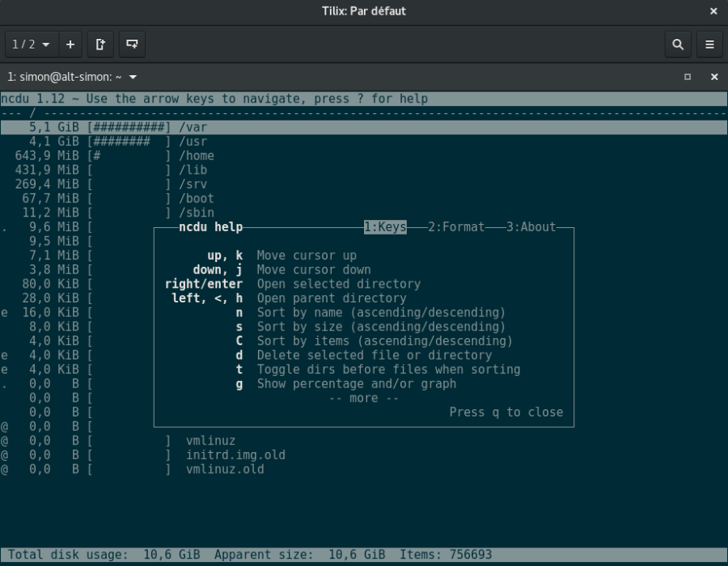Click the 80,0 KiB size value
This screenshot has height=566, width=728.
click(x=51, y=284)
